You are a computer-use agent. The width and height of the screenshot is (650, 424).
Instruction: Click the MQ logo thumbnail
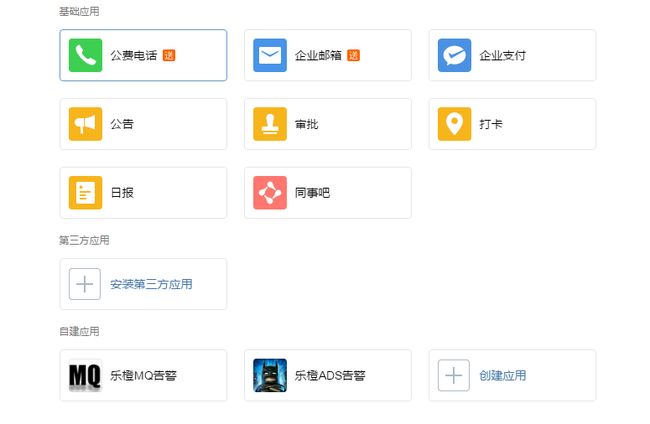point(85,375)
